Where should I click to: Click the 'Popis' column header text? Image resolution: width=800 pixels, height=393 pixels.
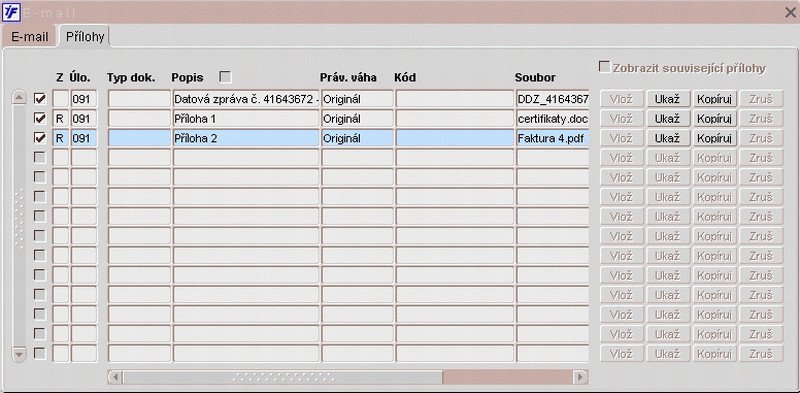tap(187, 78)
